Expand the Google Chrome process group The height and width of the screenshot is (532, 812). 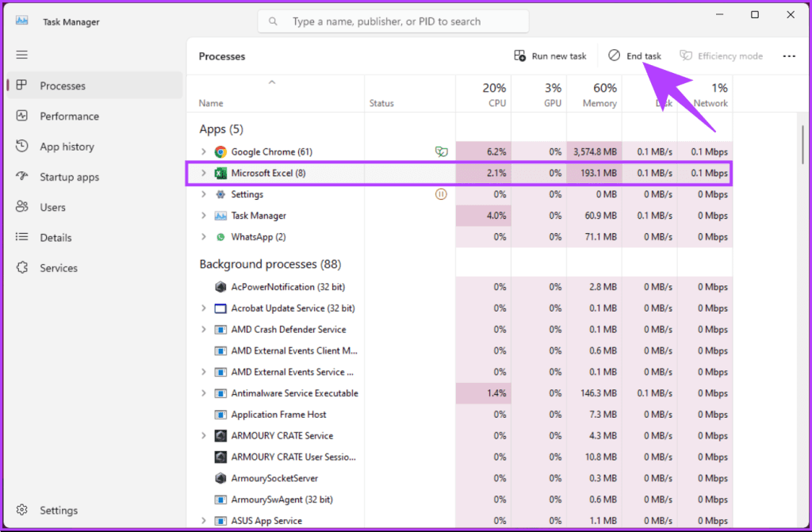(204, 151)
